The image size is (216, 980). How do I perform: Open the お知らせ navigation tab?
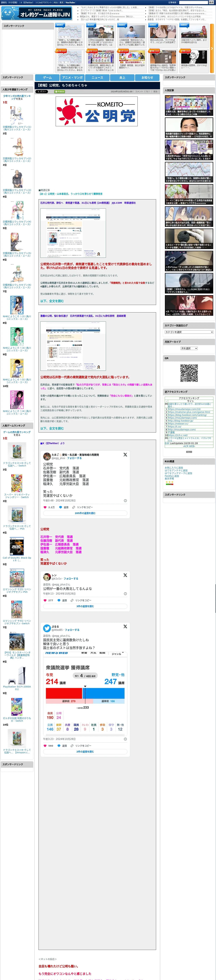(x=147, y=77)
